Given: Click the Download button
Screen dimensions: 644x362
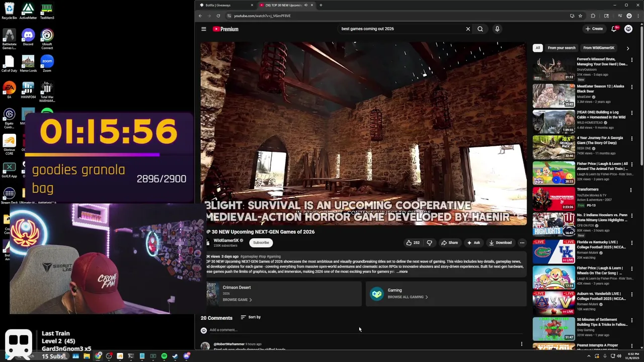Looking at the screenshot, I should pos(500,243).
